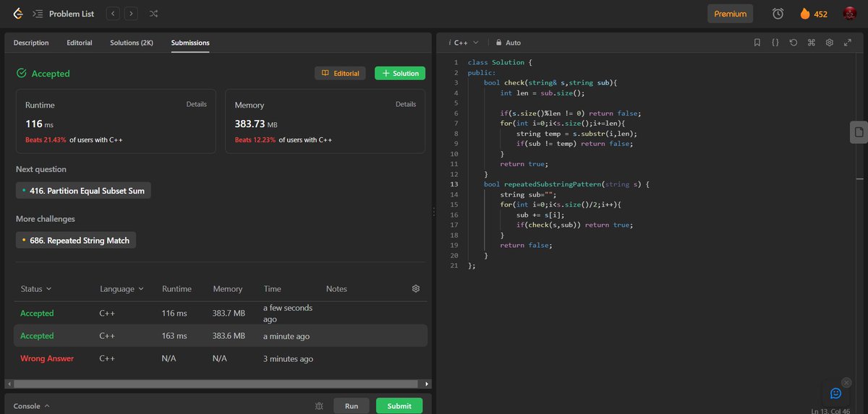Viewport: 868px width, 414px height.
Task: Open submissions table settings gear
Action: coord(416,288)
